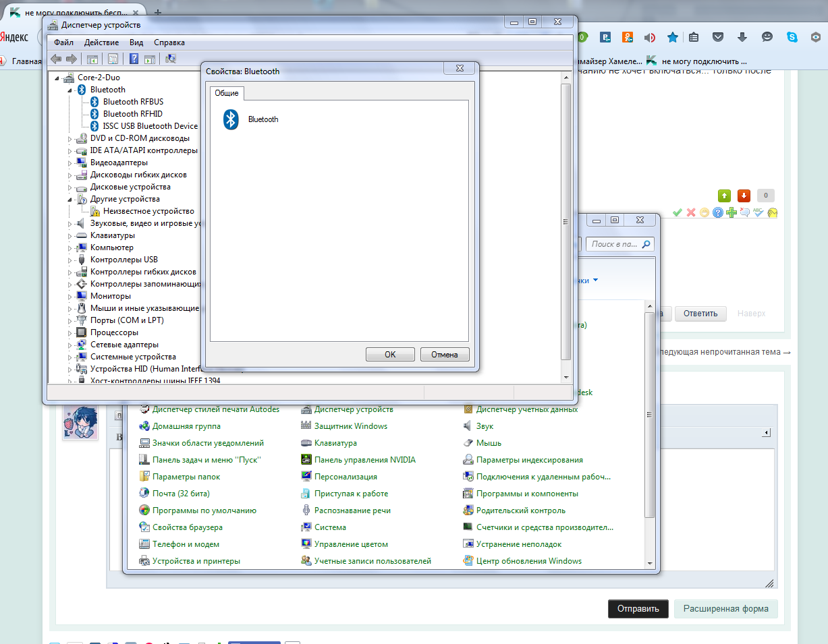The image size is (828, 644).
Task: Expand the Мониторы node
Action: click(x=70, y=296)
